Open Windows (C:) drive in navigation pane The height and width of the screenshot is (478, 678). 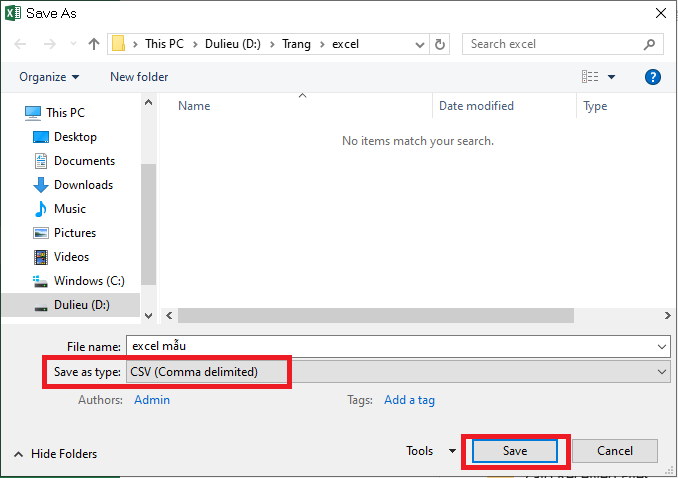89,281
